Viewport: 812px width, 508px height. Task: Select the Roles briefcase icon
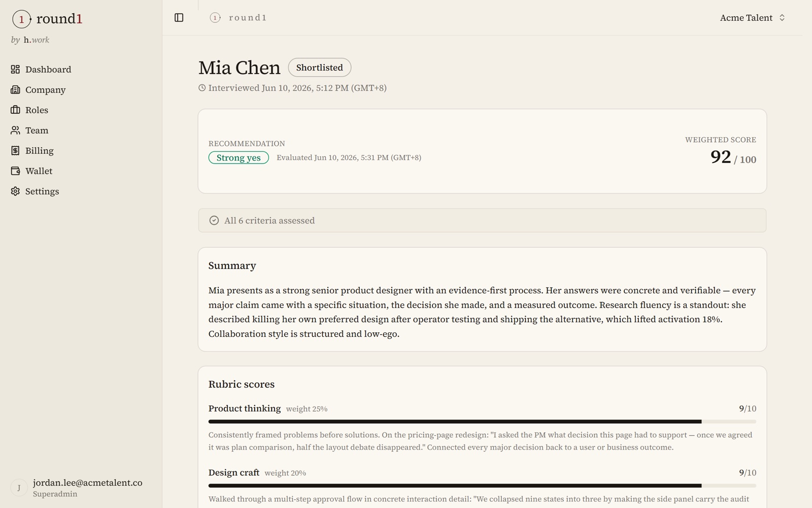coord(15,110)
